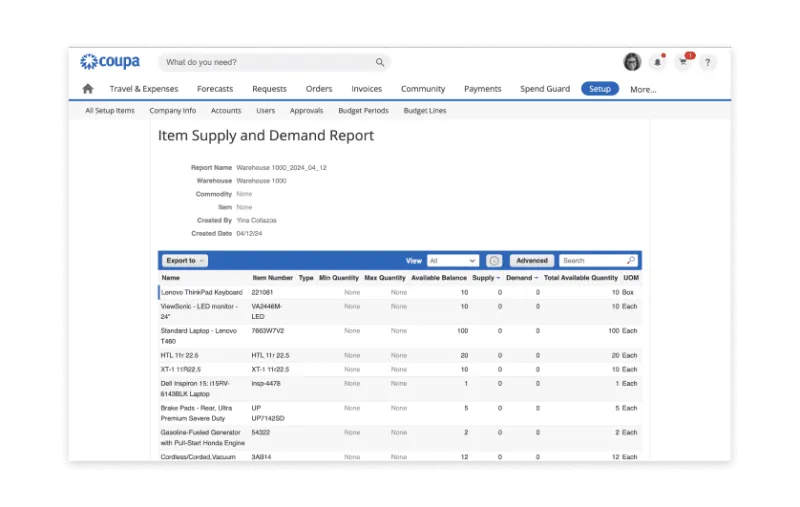
Task: Click the Total Available Quantity header
Action: (581, 278)
